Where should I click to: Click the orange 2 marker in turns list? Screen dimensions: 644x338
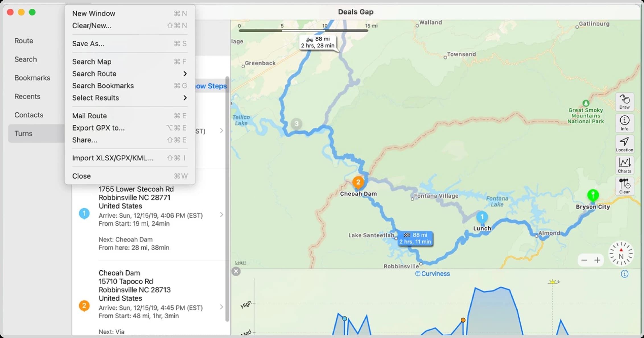(x=84, y=306)
